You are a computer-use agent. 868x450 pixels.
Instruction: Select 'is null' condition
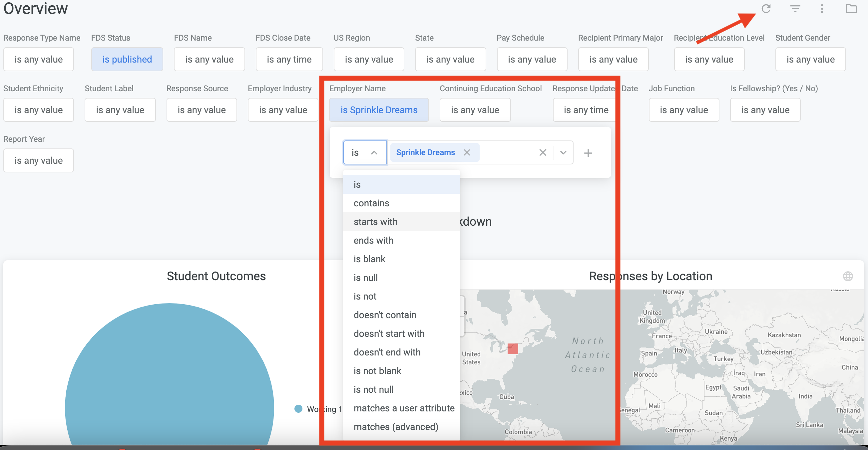(401, 278)
